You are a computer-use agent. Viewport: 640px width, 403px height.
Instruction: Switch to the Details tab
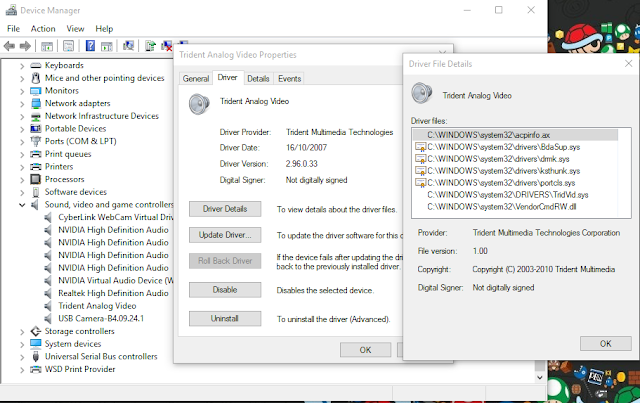point(258,78)
